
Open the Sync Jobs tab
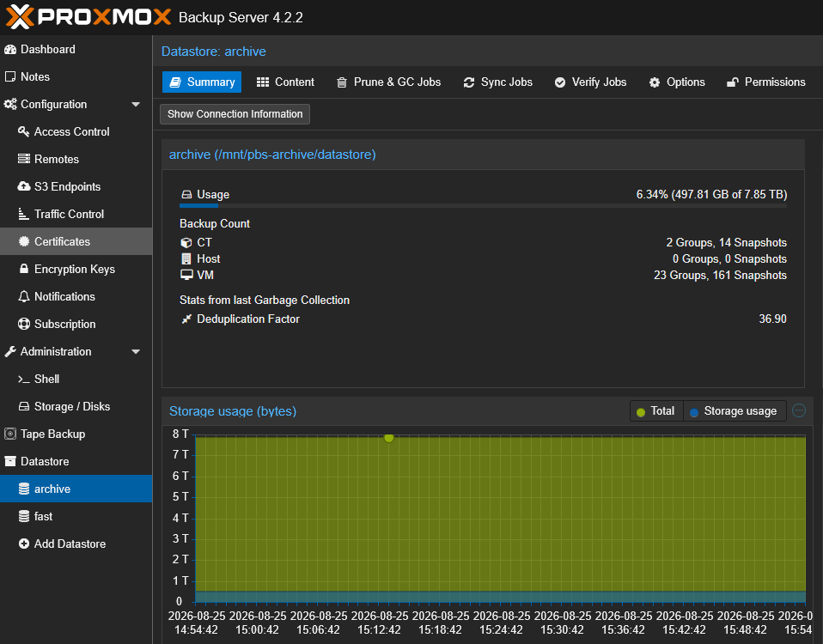497,82
